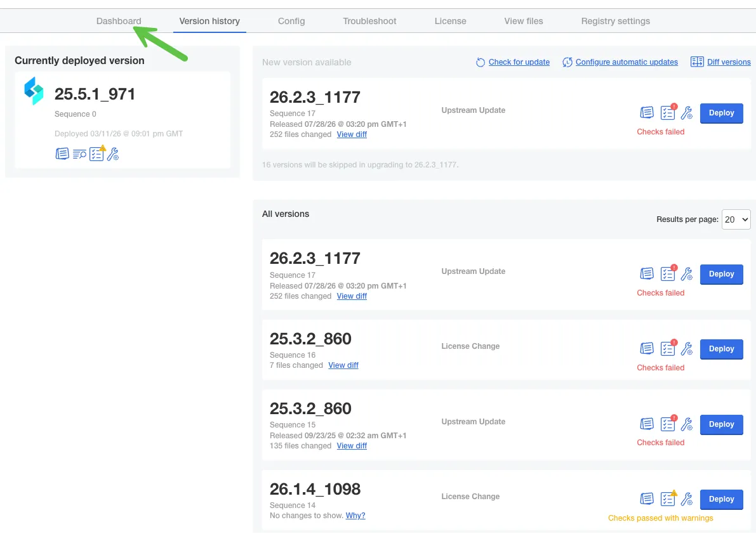Edit config for Sequence 17 in All versions
Viewport: 756px width, 534px height.
pyautogui.click(x=687, y=274)
